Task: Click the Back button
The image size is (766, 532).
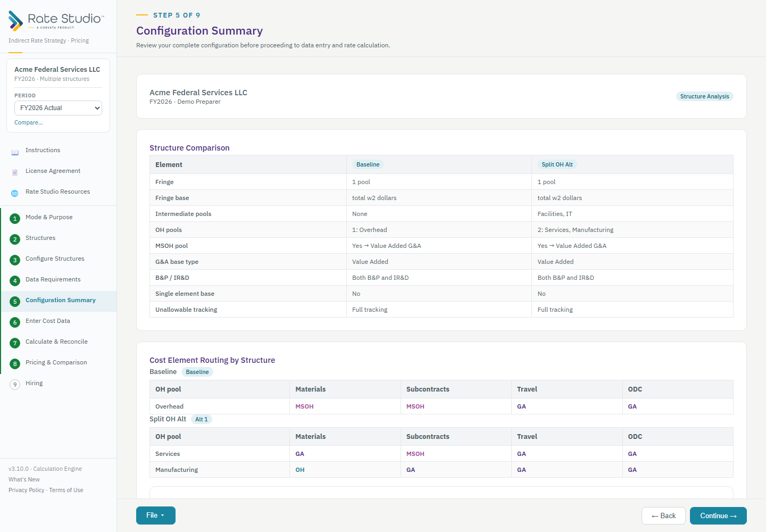Action: click(663, 516)
